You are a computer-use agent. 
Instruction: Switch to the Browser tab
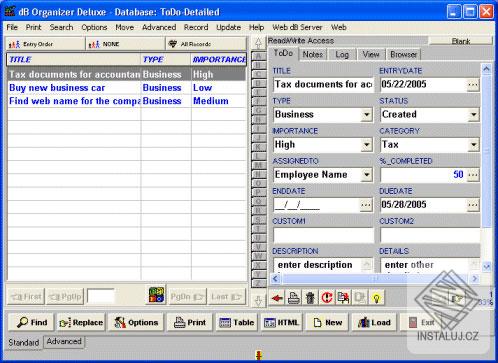403,54
